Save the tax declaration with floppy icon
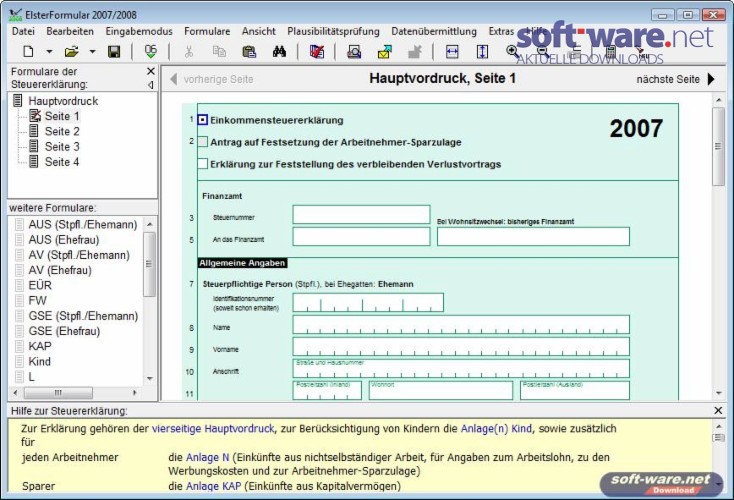 tap(114, 51)
